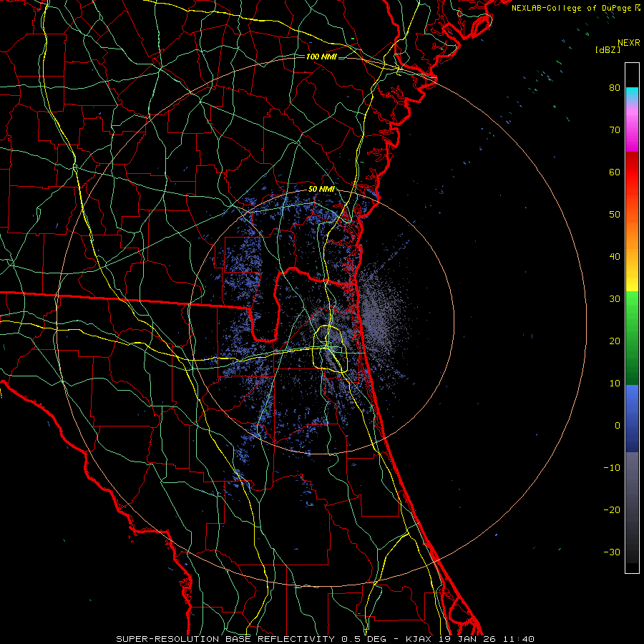Click the 30 value on the dBZ scale
The height and width of the screenshot is (644, 644).
click(615, 299)
